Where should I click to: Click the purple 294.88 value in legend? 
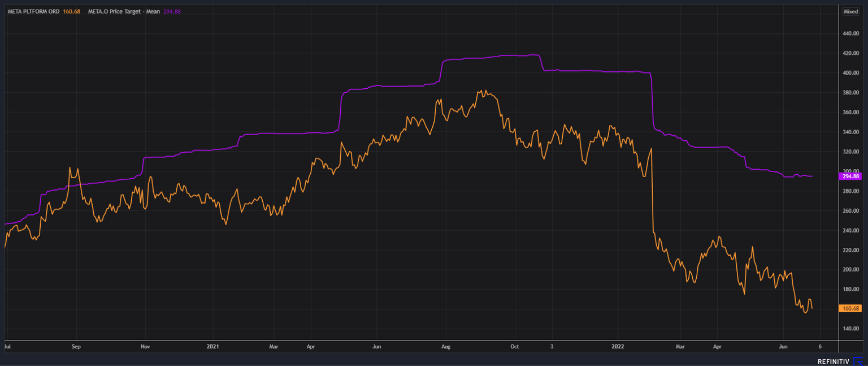point(172,11)
